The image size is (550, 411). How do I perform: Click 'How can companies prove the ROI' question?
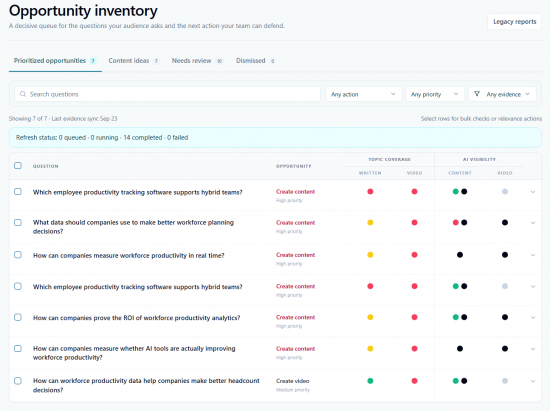point(136,318)
